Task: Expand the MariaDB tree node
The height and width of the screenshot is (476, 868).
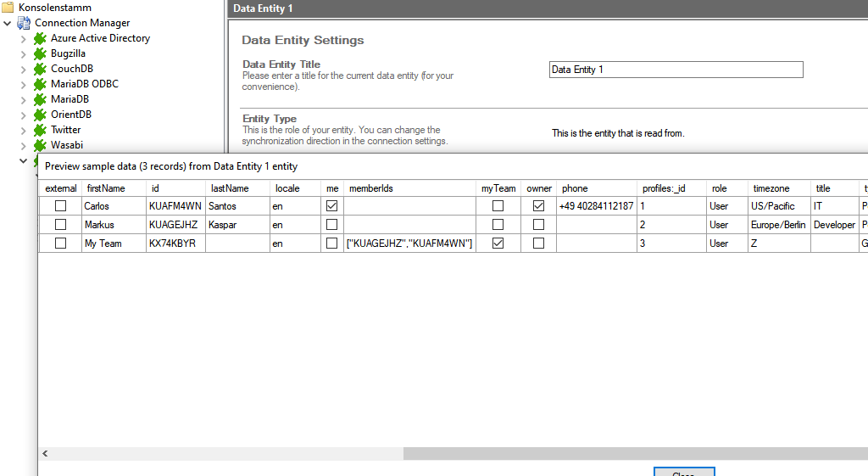Action: (23, 99)
